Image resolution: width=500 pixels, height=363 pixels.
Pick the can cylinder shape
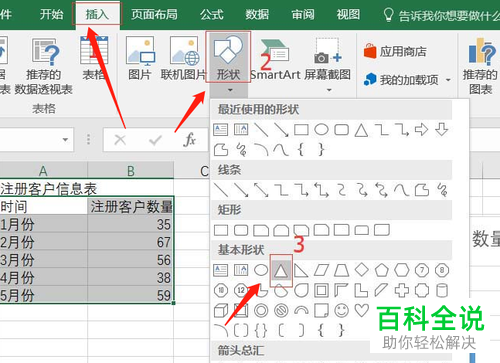tap(442, 291)
